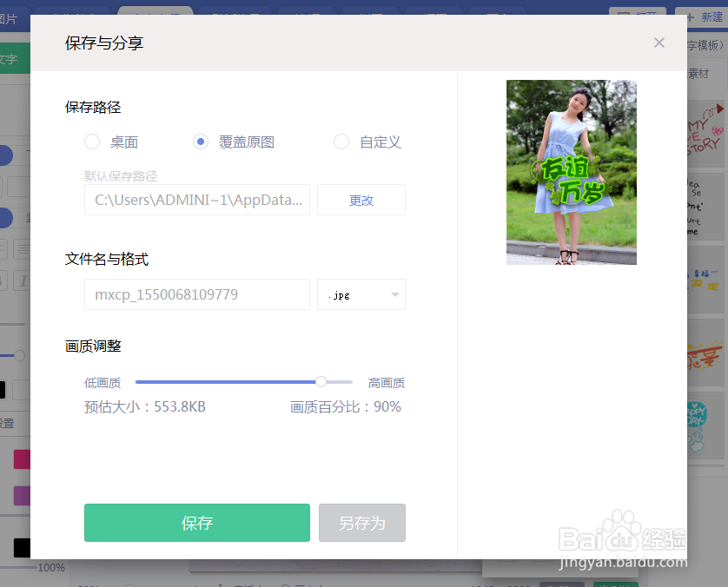Click the 画质百分比：90% text

(x=346, y=407)
